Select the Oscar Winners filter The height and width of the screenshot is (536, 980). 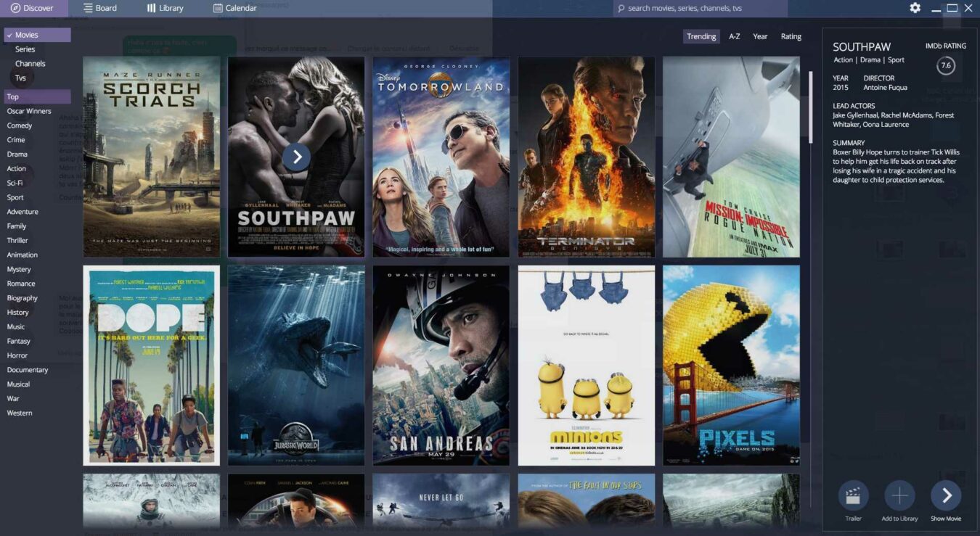(29, 111)
